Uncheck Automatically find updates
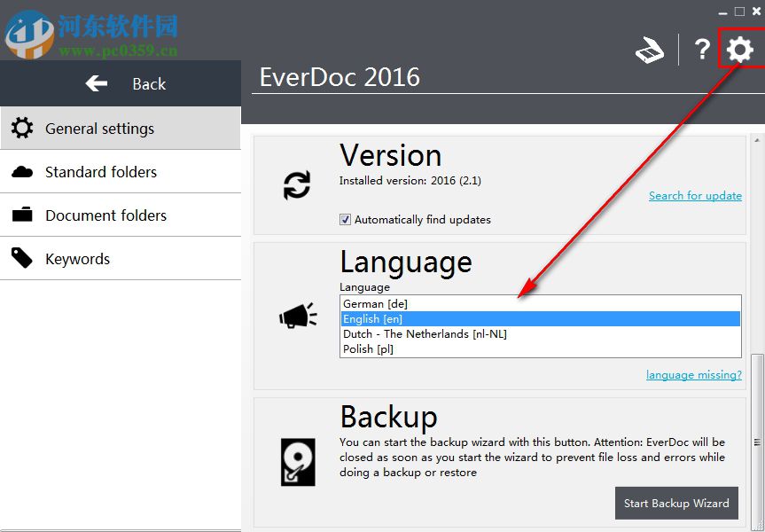 pyautogui.click(x=345, y=219)
